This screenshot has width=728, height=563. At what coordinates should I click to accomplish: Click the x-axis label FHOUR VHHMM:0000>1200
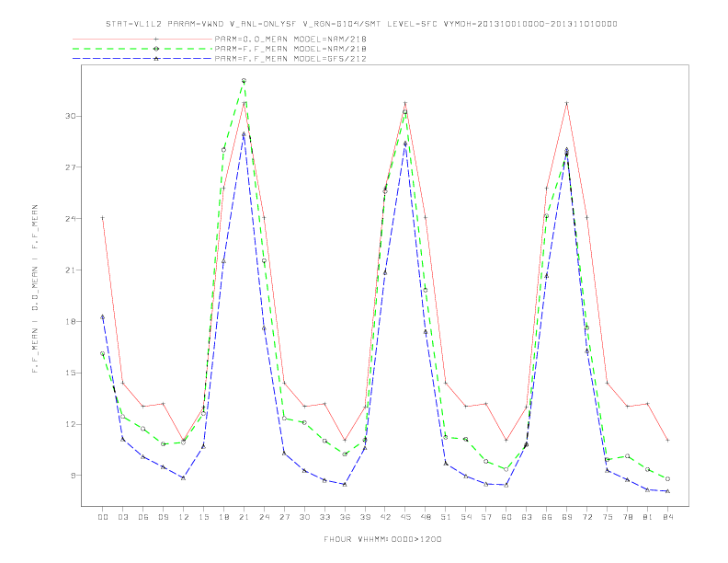(382, 539)
